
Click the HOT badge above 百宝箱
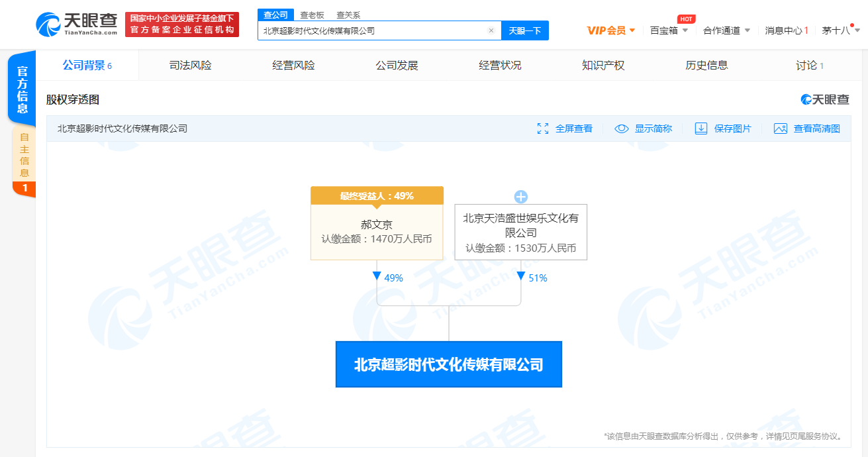tap(686, 19)
